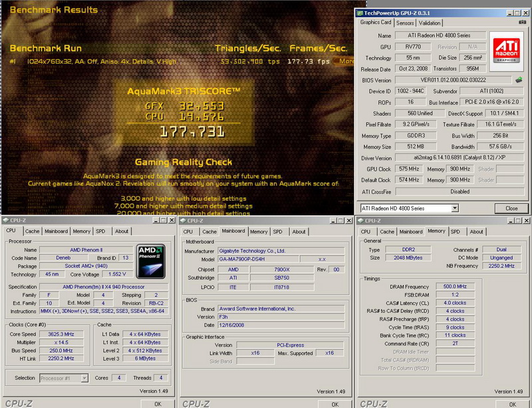Click the BIOS save chip icon in GPU-Z
Screen dimensions: 532x408
[519, 80]
